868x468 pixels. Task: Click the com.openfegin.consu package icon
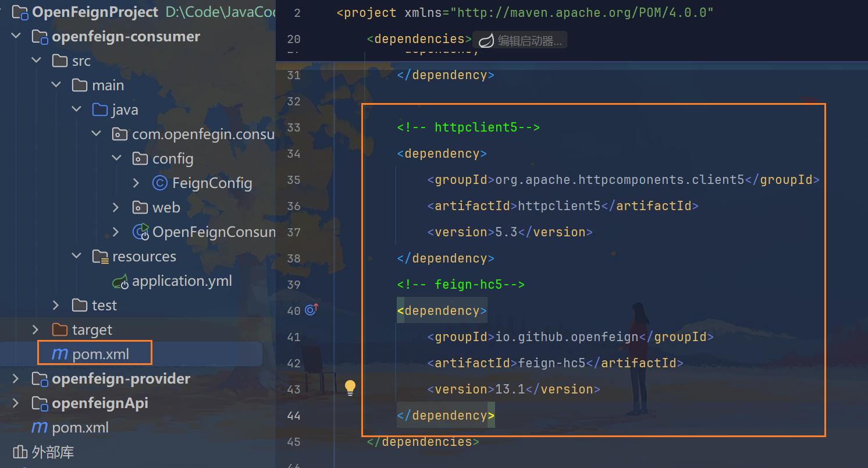tap(120, 134)
